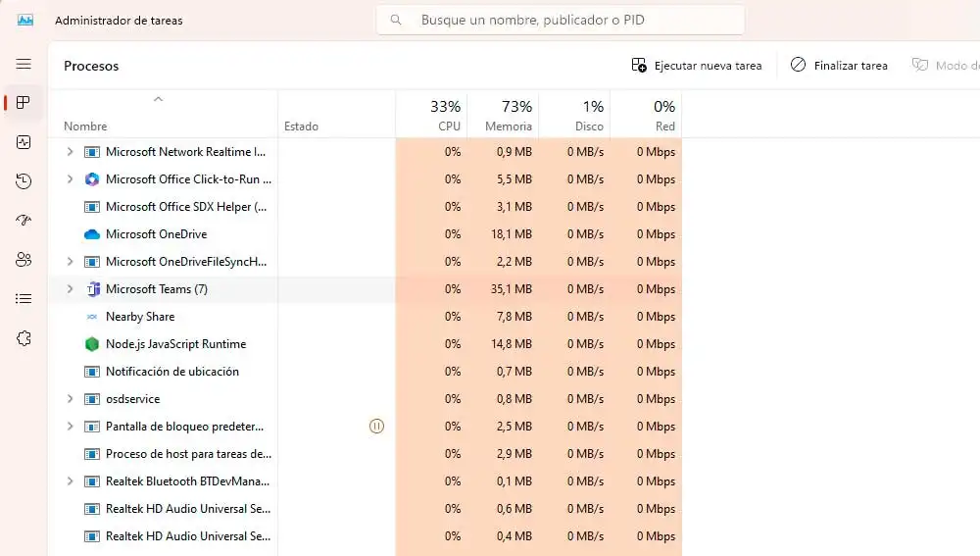Open the Users sidebar icon
Image resolution: width=980 pixels, height=556 pixels.
(24, 260)
